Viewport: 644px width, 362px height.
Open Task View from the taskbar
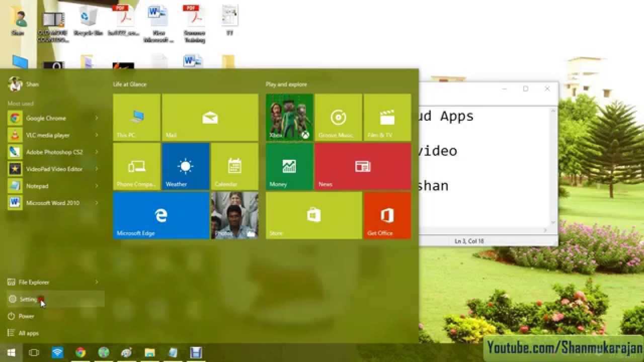(34, 352)
